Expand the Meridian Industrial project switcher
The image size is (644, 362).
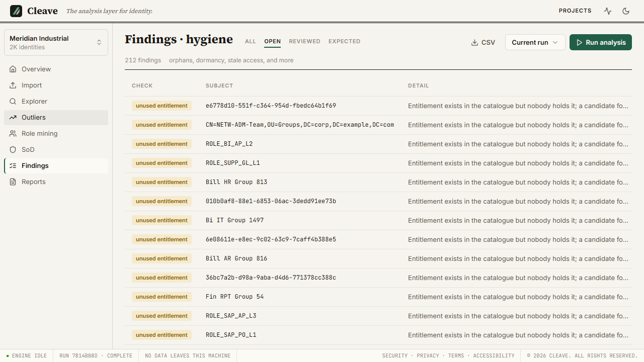point(56,42)
